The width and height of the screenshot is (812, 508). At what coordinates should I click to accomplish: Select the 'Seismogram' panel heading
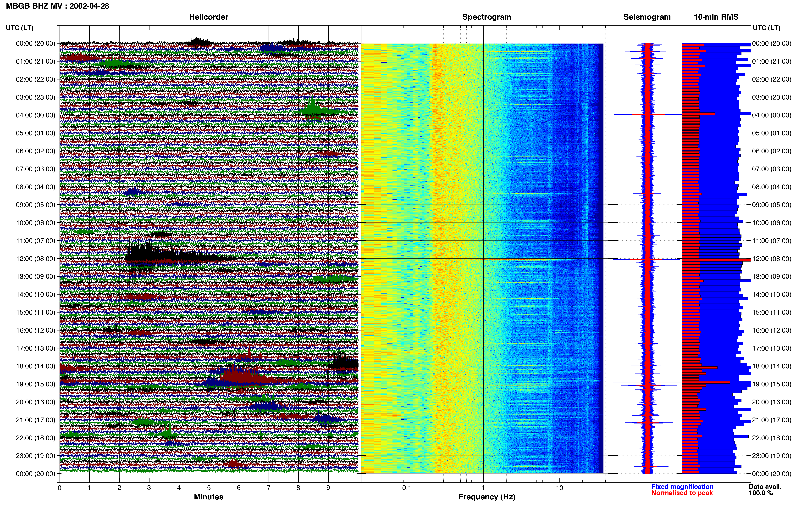coord(647,17)
